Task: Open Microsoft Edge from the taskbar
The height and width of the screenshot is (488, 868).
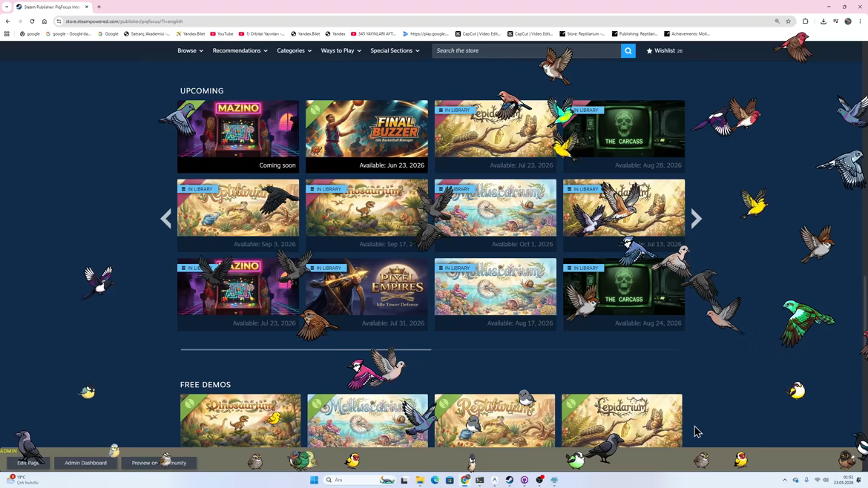Action: (435, 480)
